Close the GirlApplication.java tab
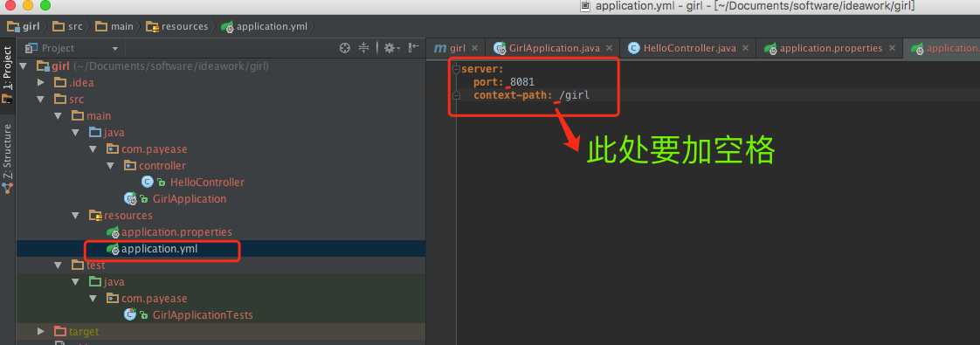Screen dimensions: 980x345 609,48
